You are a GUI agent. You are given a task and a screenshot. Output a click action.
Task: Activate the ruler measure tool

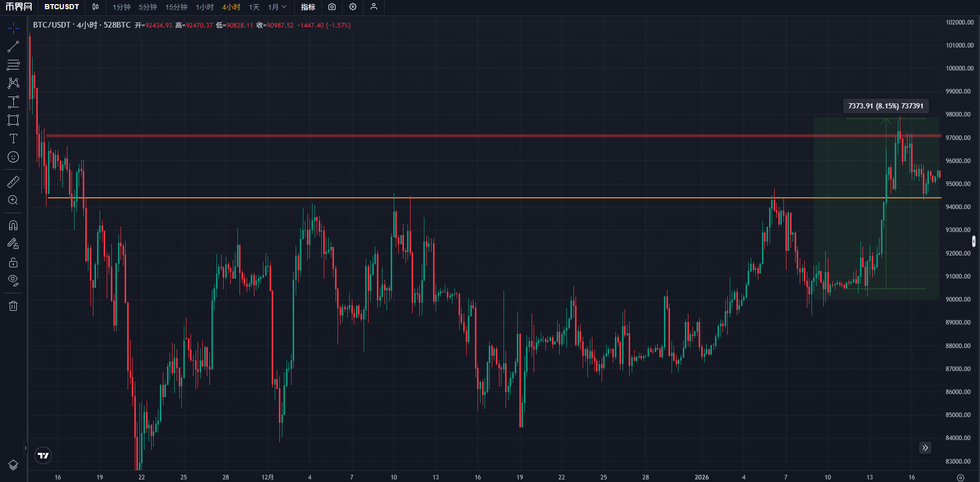click(x=13, y=182)
